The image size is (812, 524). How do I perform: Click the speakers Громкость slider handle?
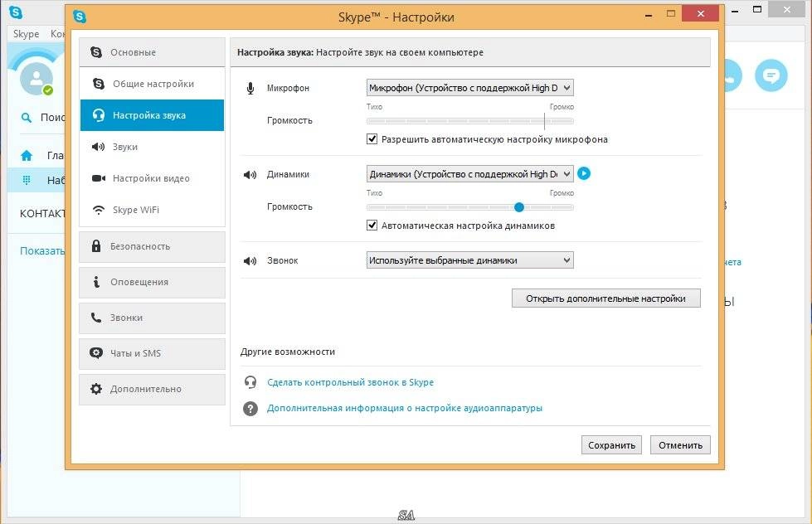tap(519, 207)
